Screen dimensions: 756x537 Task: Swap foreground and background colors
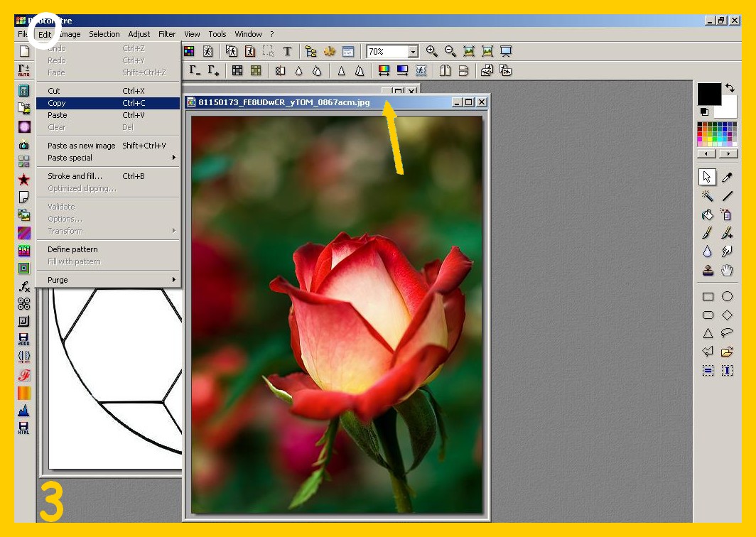coord(730,88)
